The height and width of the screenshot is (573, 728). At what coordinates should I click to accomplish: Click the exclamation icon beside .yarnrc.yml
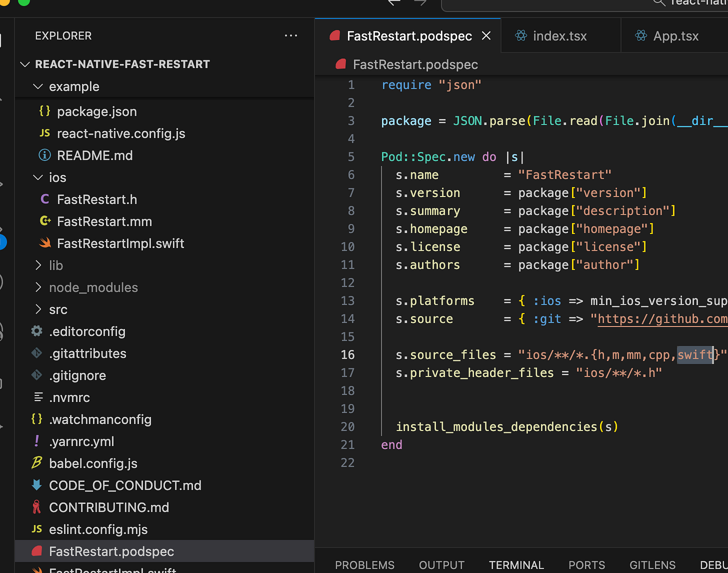tap(36, 441)
